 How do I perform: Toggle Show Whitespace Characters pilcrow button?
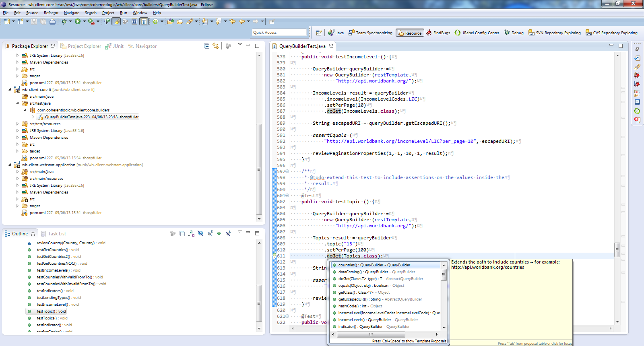click(144, 21)
